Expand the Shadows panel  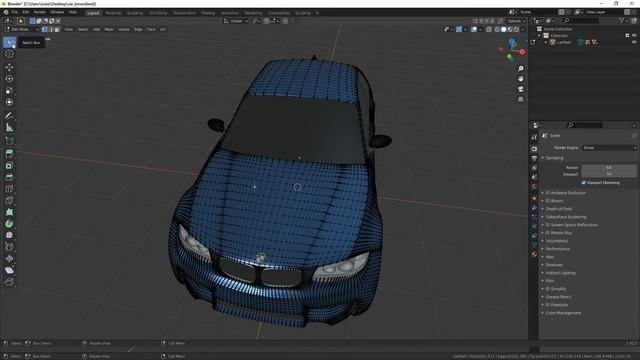point(554,265)
